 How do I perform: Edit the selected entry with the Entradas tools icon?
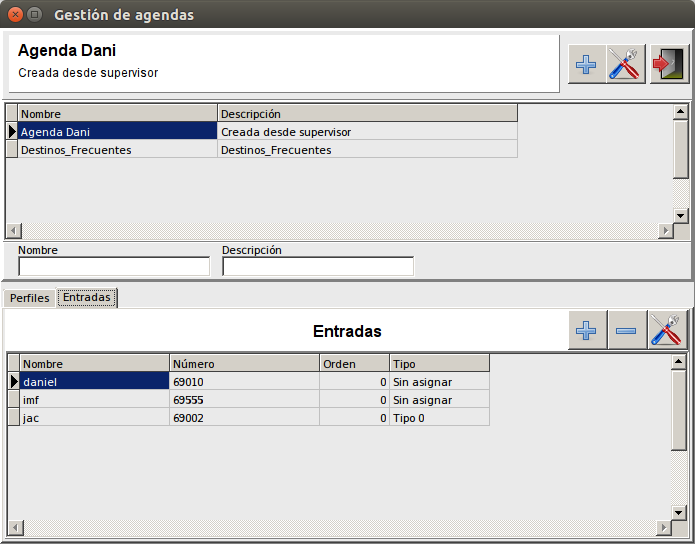pyautogui.click(x=668, y=330)
